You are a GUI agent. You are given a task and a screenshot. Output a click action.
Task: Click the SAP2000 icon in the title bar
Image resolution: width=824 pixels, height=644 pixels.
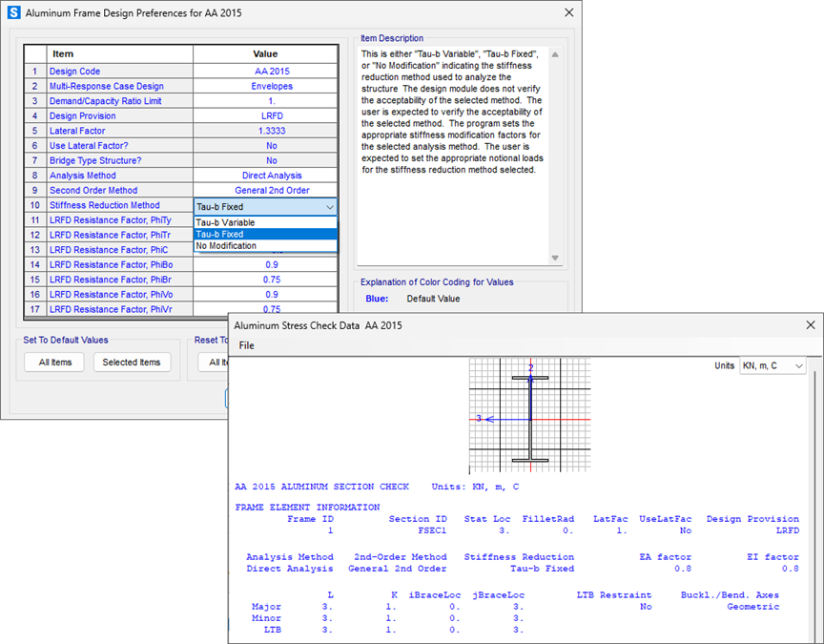13,12
